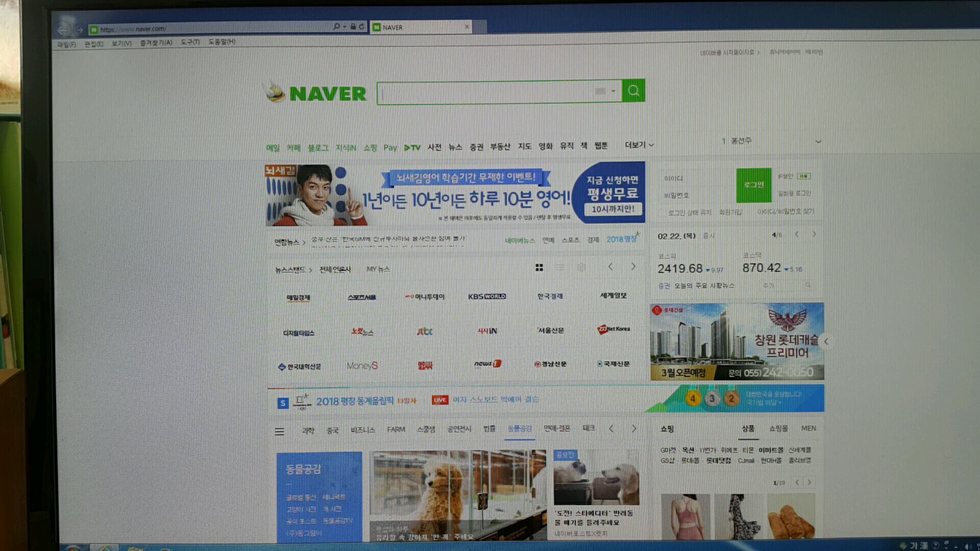Open the 창원 롯데캐슬 프리미어 ad banner

tap(737, 341)
